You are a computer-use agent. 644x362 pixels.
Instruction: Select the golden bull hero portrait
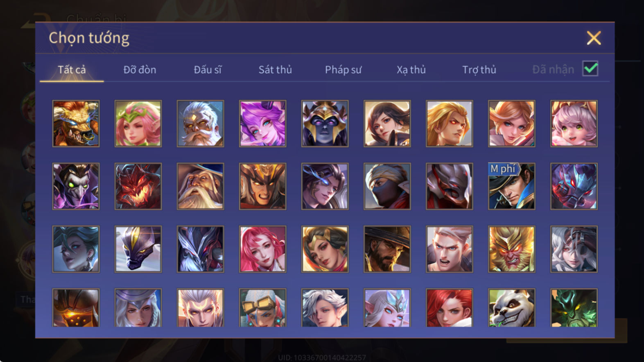[x=76, y=124]
